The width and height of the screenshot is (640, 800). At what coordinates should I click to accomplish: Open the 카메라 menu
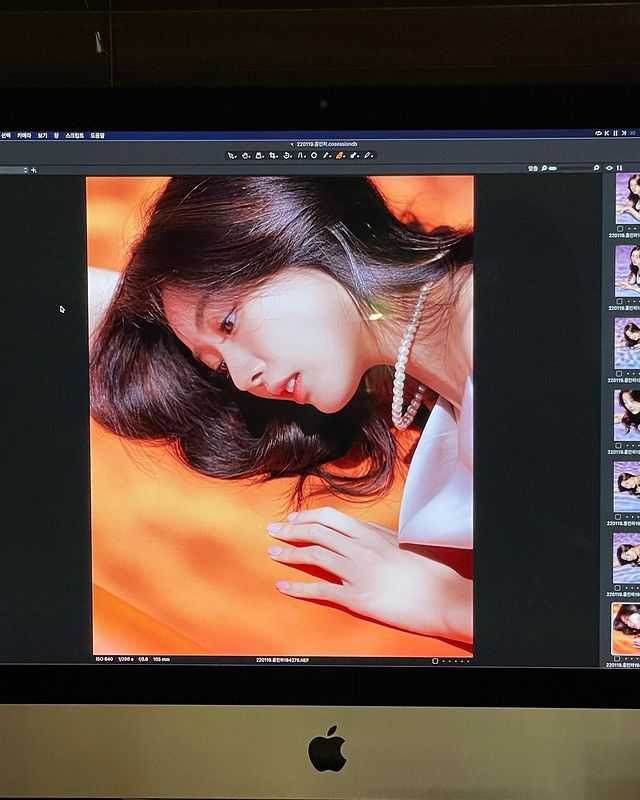click(24, 135)
